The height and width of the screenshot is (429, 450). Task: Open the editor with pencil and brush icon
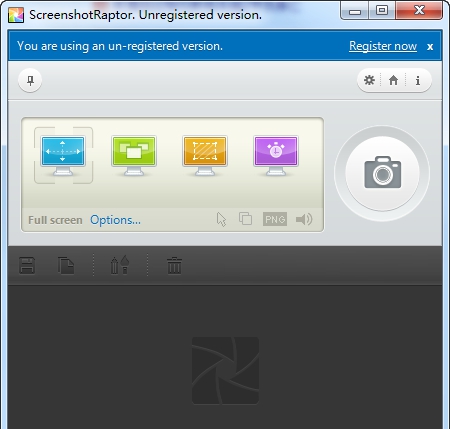click(x=120, y=265)
